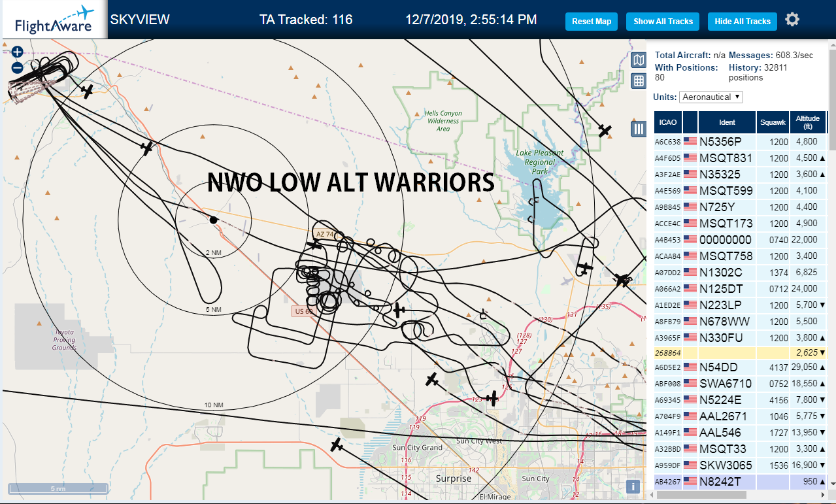Select row N125DT
Viewport: 836px width, 504px height.
[x=741, y=289]
